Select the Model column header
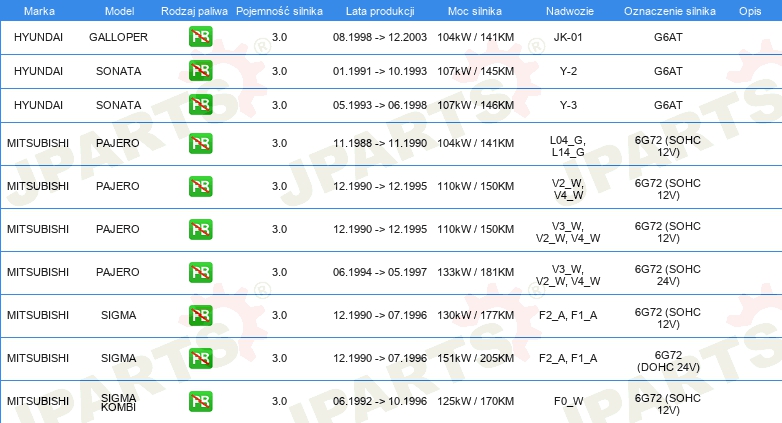The height and width of the screenshot is (423, 782). [119, 11]
